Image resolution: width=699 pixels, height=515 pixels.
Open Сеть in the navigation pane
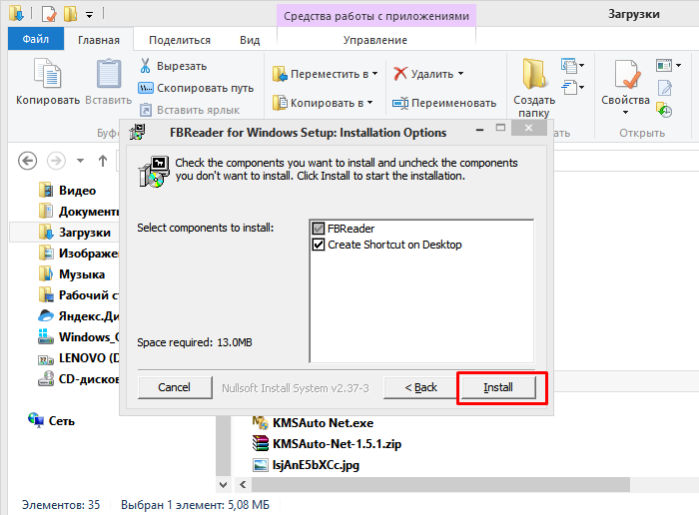point(52,420)
